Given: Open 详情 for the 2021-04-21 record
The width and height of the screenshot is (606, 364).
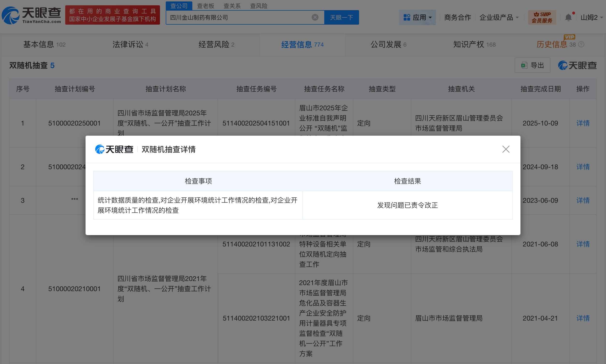Looking at the screenshot, I should (583, 318).
